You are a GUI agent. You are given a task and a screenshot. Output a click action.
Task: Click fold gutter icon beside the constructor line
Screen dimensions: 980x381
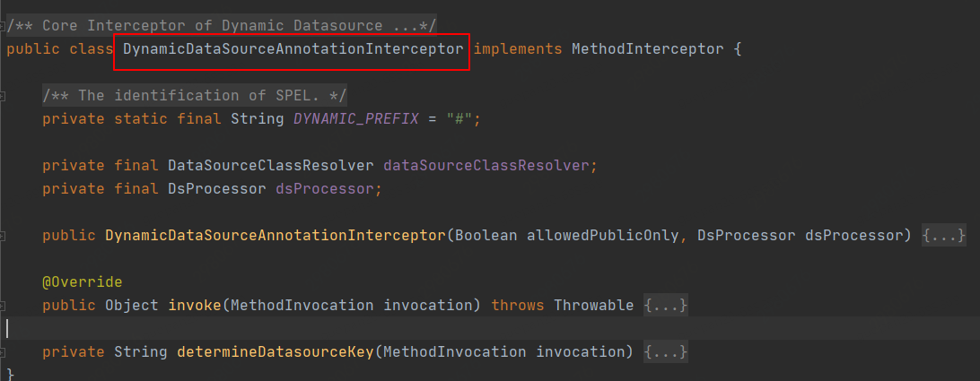[x=3, y=235]
